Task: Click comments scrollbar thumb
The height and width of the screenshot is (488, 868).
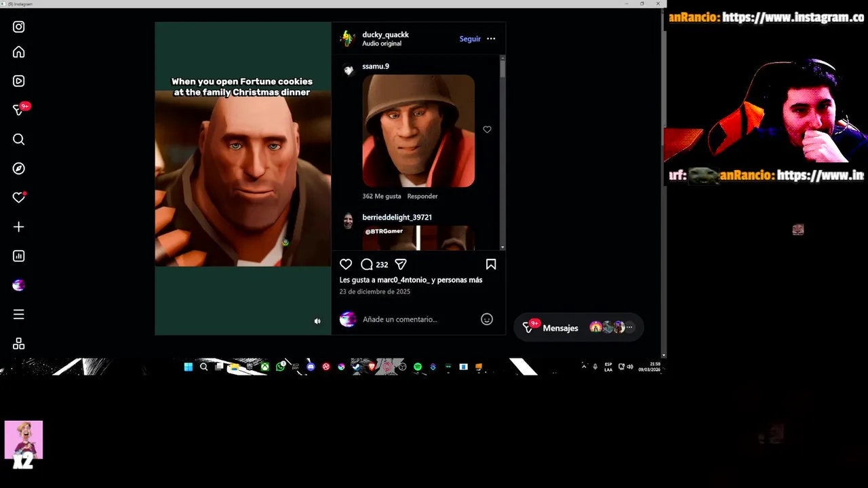Action: pyautogui.click(x=502, y=68)
